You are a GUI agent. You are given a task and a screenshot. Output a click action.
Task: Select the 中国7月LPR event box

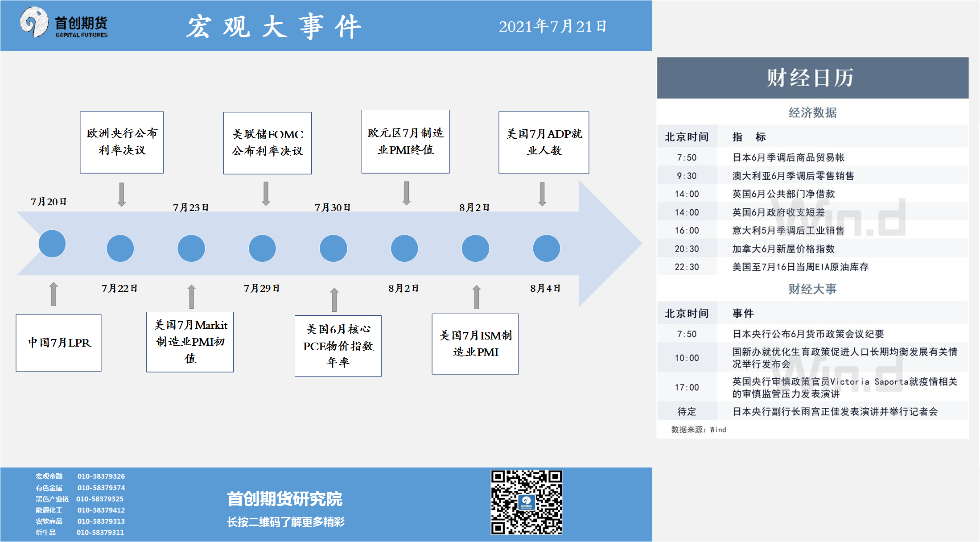pyautogui.click(x=59, y=343)
